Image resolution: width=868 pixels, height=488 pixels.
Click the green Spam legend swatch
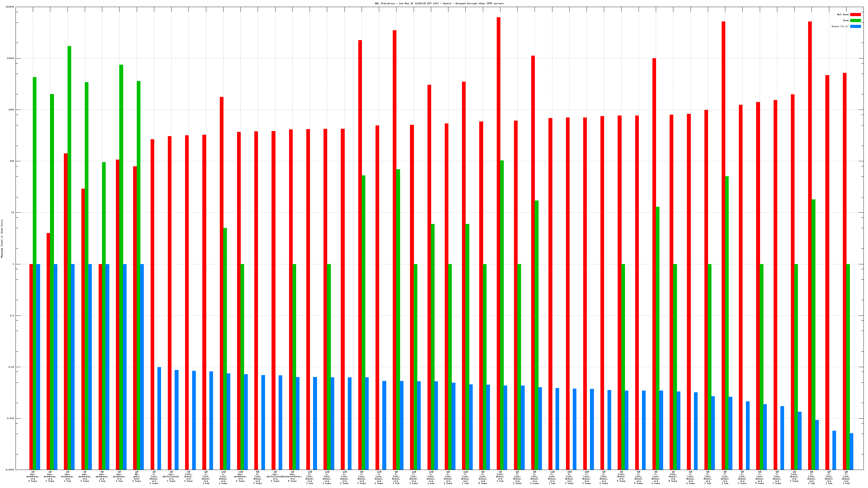point(855,21)
